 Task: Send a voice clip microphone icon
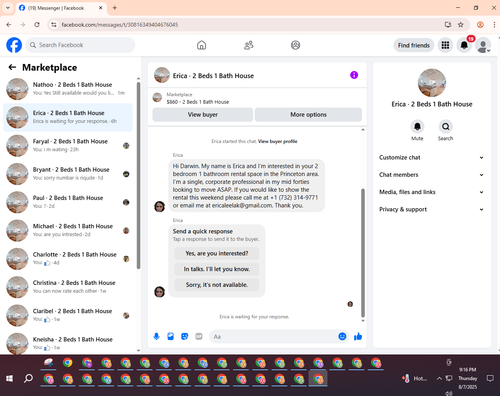tap(156, 336)
